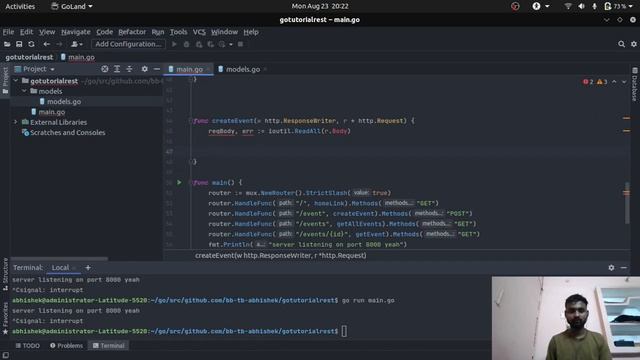
Task: Open the Add Configuration dropdown
Action: point(128,44)
